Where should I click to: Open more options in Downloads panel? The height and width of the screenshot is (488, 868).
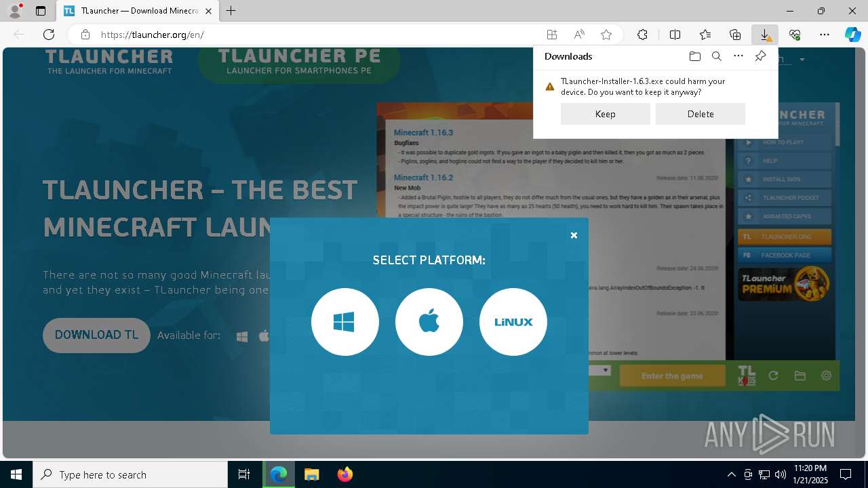tap(738, 56)
